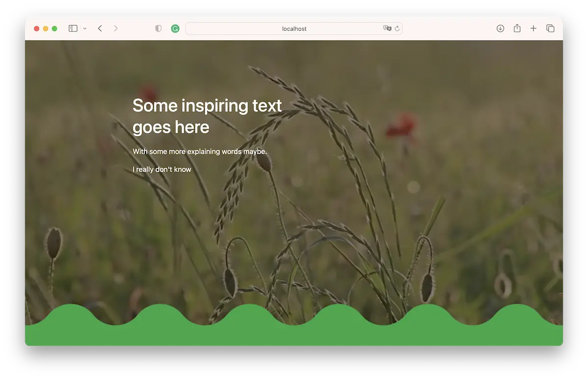
Task: Open the sidebar dropdown chevron
Action: [x=85, y=29]
